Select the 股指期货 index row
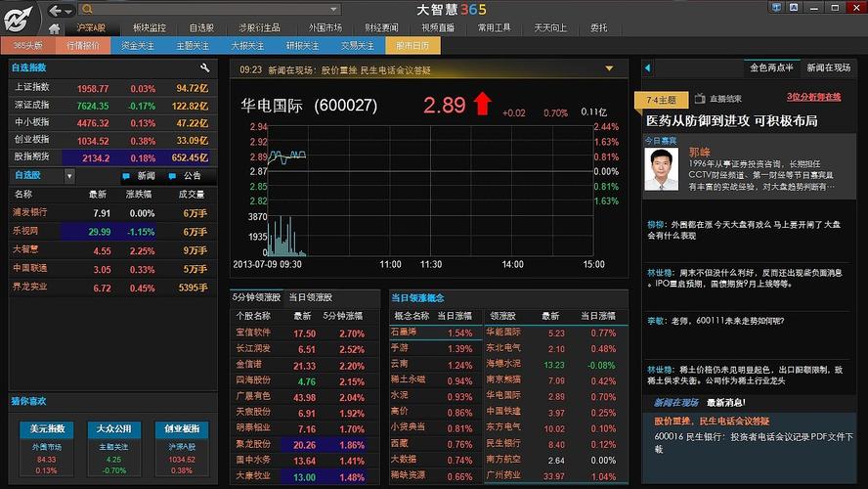Viewport: 868px width, 489px height. pyautogui.click(x=111, y=157)
